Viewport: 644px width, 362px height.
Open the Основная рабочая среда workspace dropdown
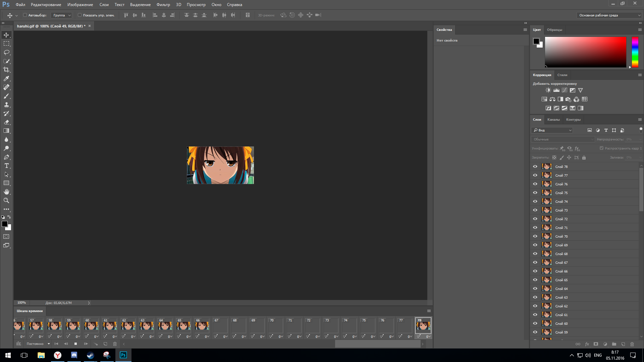pyautogui.click(x=609, y=15)
